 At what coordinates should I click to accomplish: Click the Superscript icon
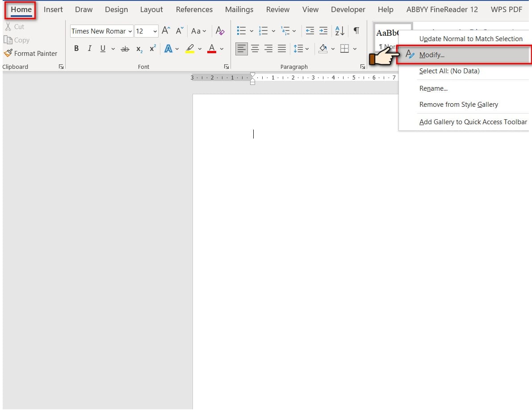click(x=153, y=49)
